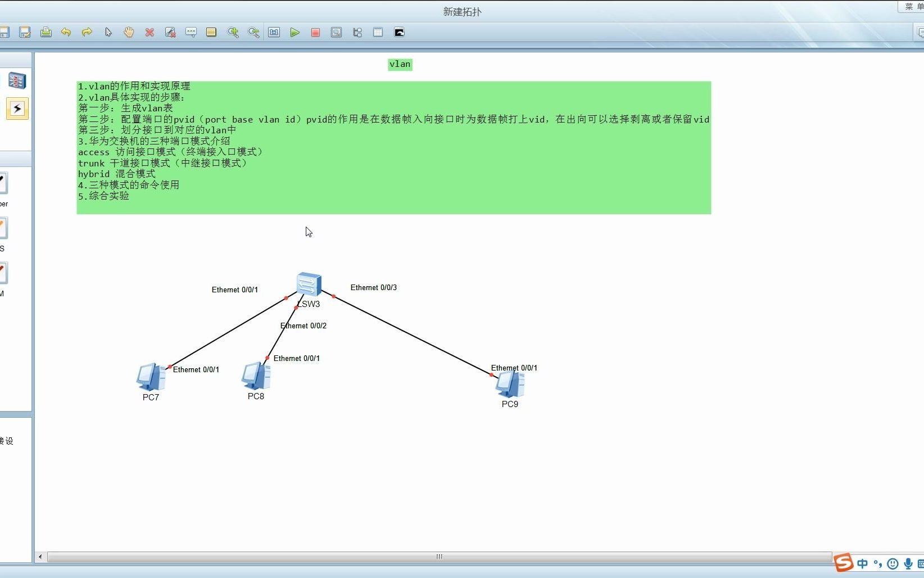
Task: Redo the last undone action
Action: [87, 32]
